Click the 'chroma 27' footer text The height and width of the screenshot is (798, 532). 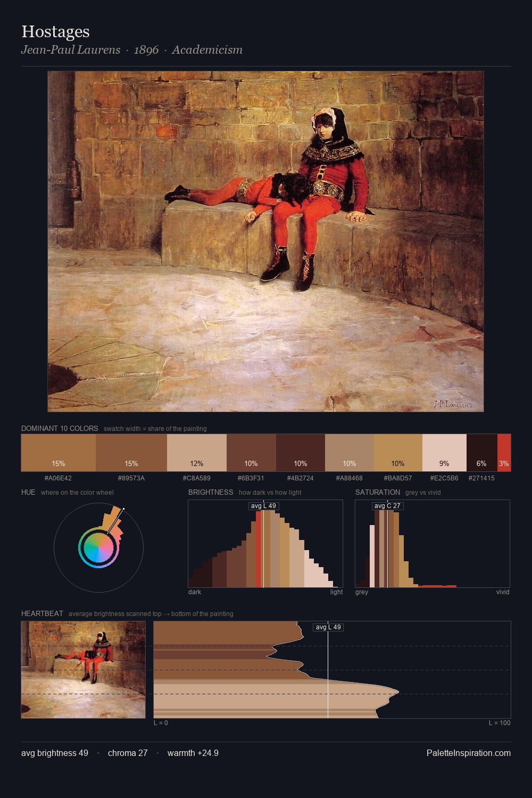(x=128, y=753)
